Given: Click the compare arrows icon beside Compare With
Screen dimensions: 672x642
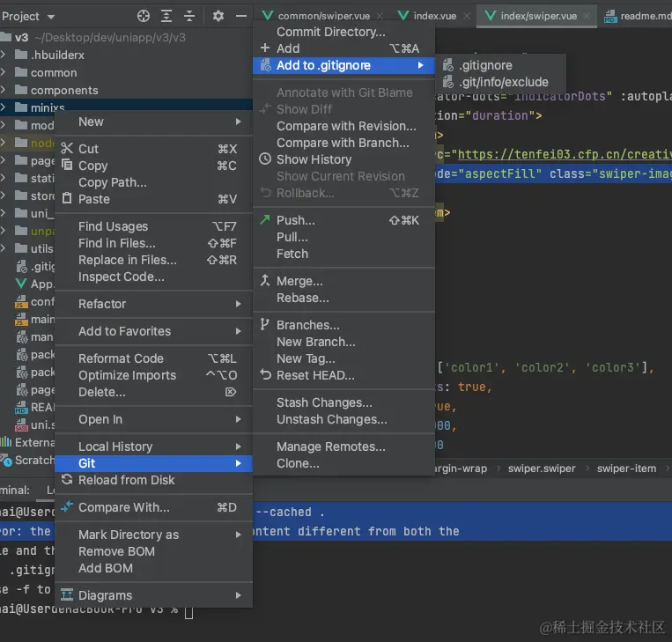Looking at the screenshot, I should pos(67,507).
